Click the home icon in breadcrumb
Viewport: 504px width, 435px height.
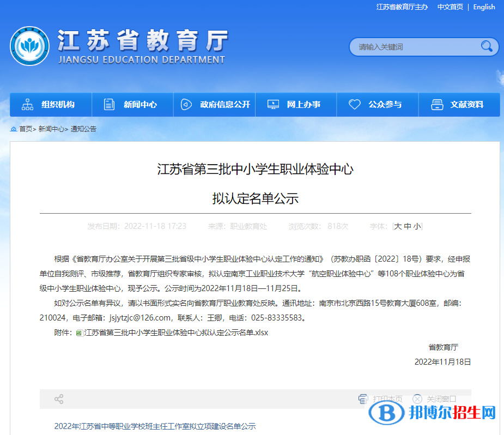14,129
